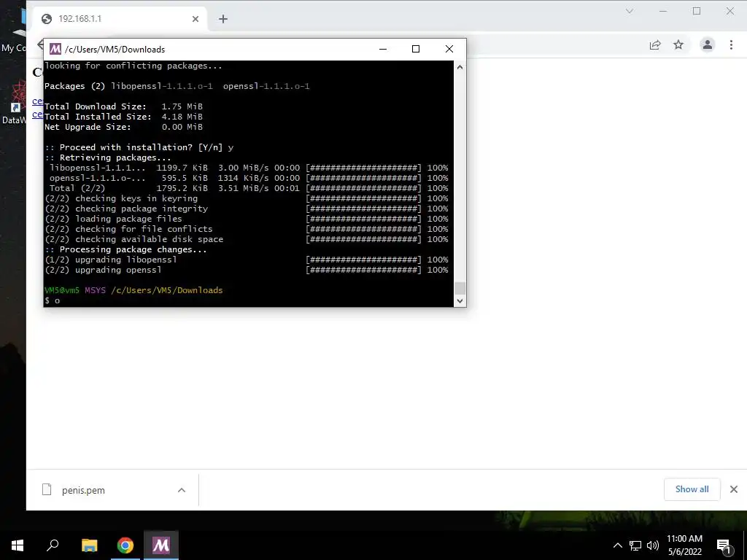Click 'Total Installed Size: 4.18 MiB' line
The image size is (747, 560).
click(x=123, y=117)
